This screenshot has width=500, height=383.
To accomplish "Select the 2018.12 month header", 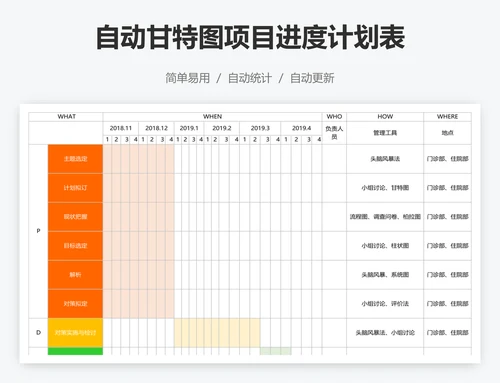I will pyautogui.click(x=156, y=128).
